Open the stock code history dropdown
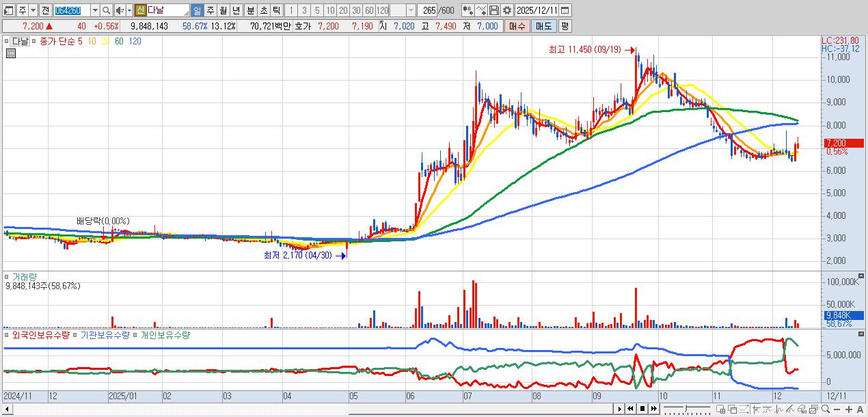868x417 pixels. (x=95, y=10)
